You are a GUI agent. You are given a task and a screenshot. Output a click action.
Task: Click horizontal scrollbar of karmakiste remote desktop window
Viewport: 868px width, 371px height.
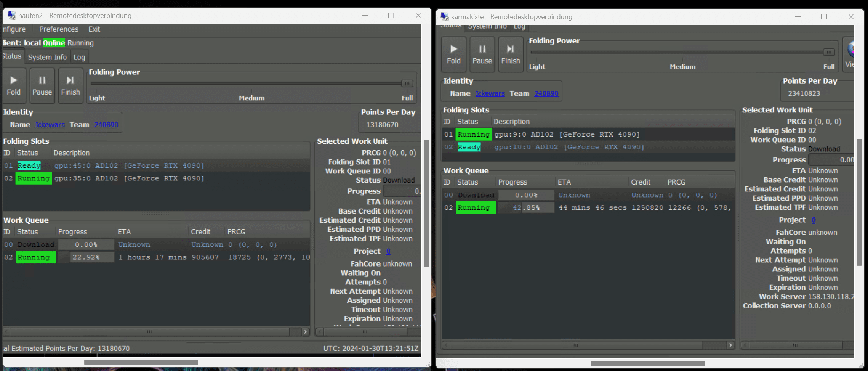[x=648, y=363]
